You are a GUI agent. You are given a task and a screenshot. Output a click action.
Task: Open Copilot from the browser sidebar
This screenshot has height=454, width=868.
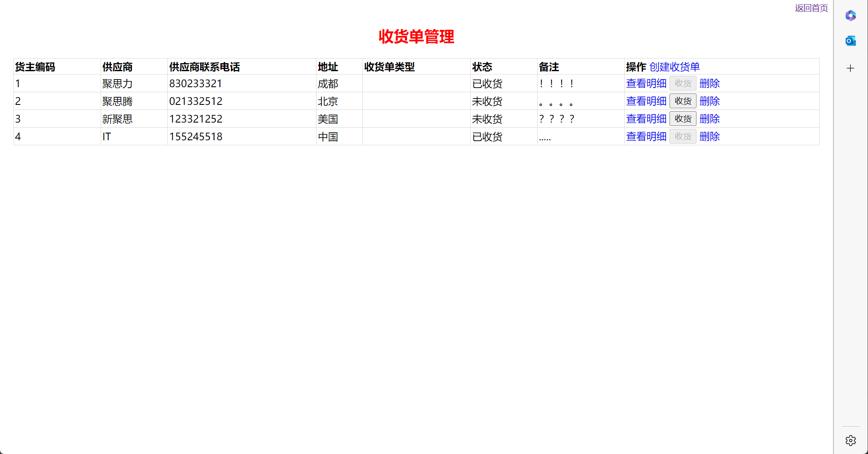pyautogui.click(x=850, y=16)
